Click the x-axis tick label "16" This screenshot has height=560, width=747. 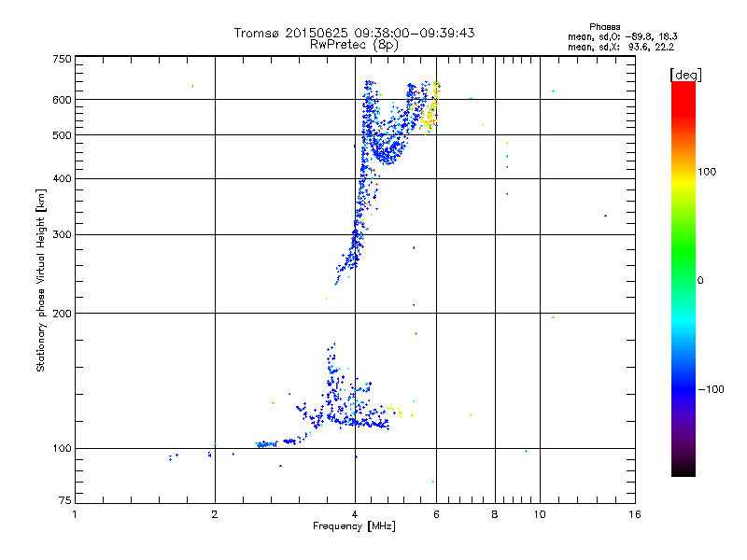point(635,514)
